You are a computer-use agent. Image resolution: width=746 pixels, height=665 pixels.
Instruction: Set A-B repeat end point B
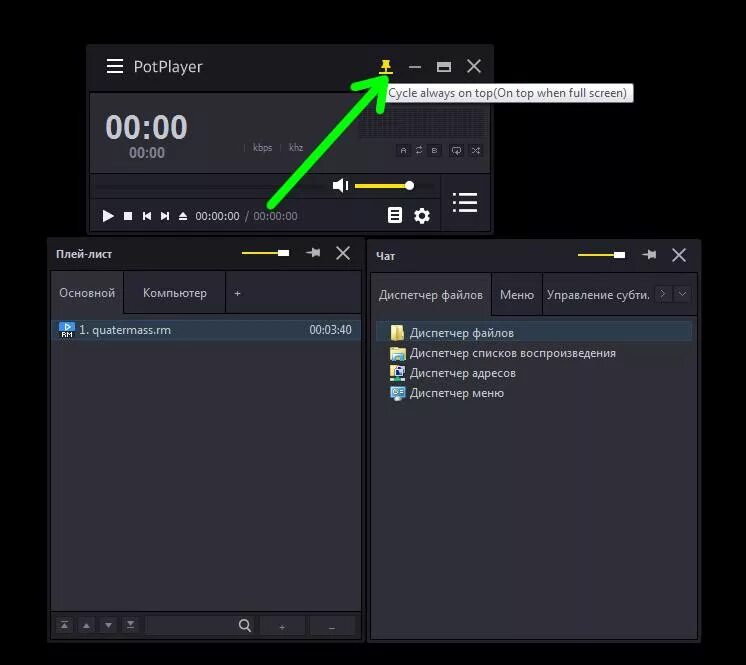pos(434,151)
